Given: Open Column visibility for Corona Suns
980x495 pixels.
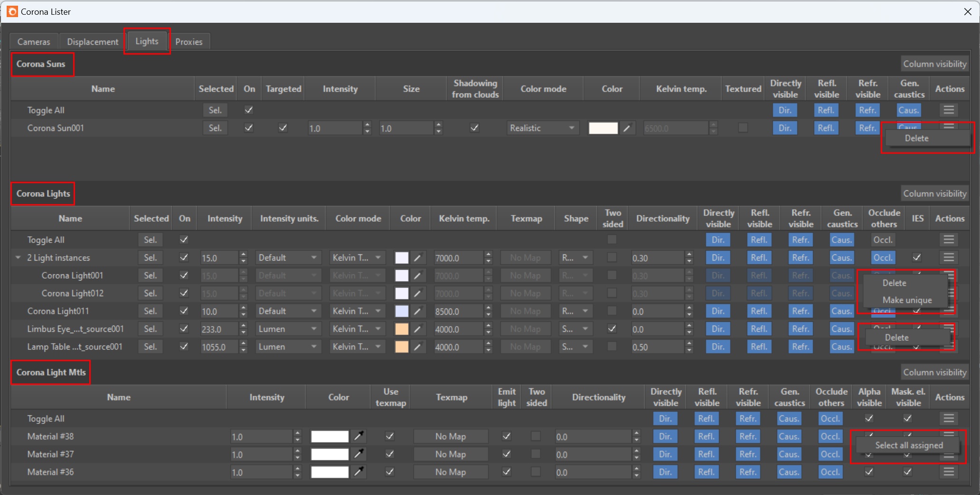Looking at the screenshot, I should click(x=934, y=64).
